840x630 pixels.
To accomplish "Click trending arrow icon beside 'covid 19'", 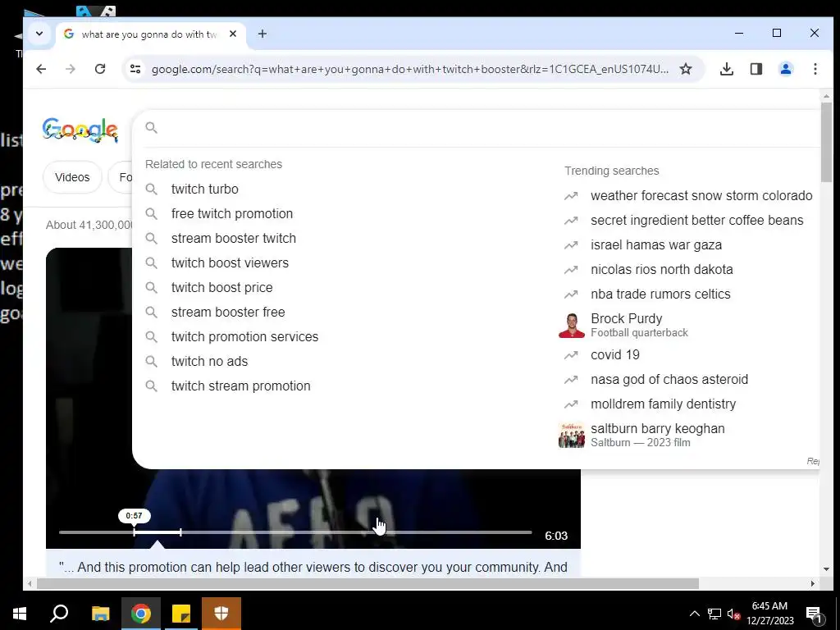I will coord(571,354).
